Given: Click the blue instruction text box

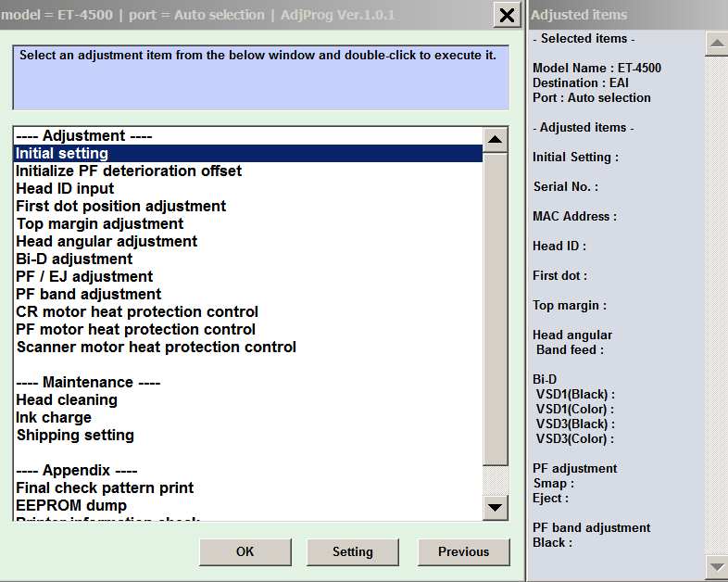Looking at the screenshot, I should point(261,78).
